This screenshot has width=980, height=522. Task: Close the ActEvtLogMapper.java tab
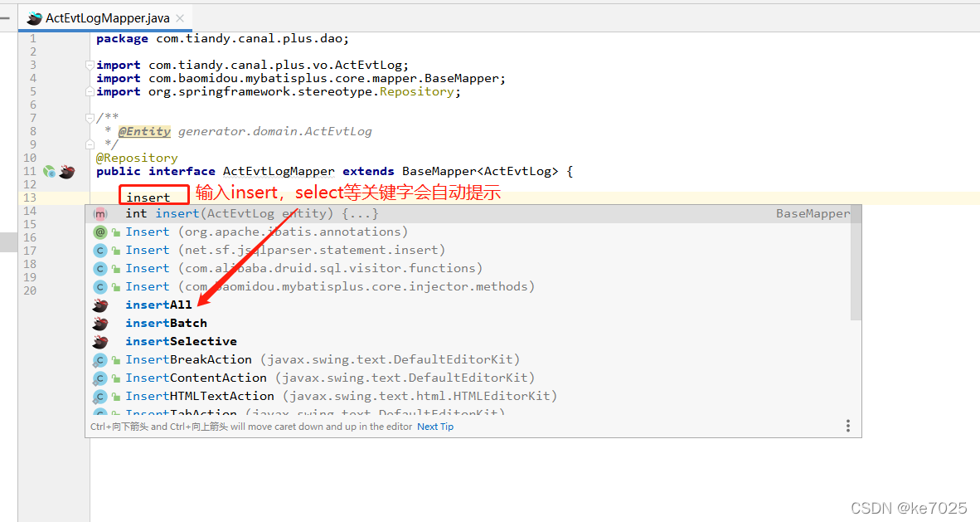tap(180, 18)
